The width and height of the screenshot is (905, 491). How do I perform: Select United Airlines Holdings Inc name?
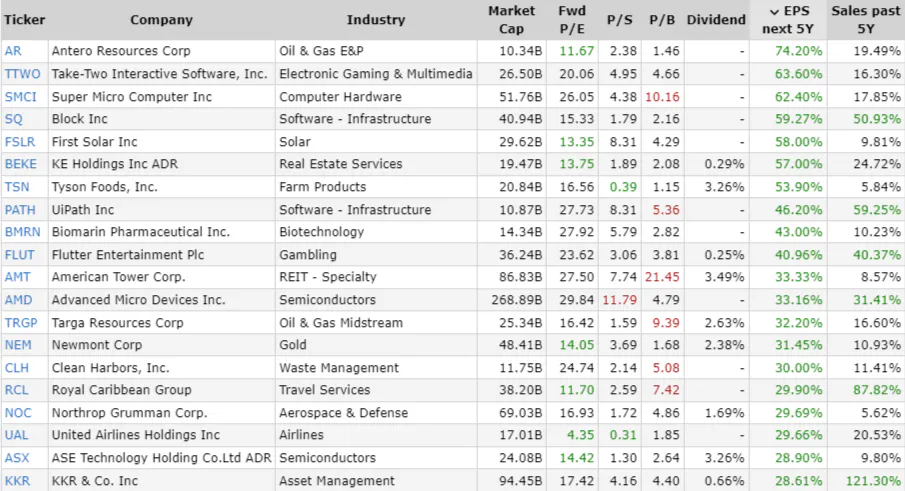tap(136, 435)
